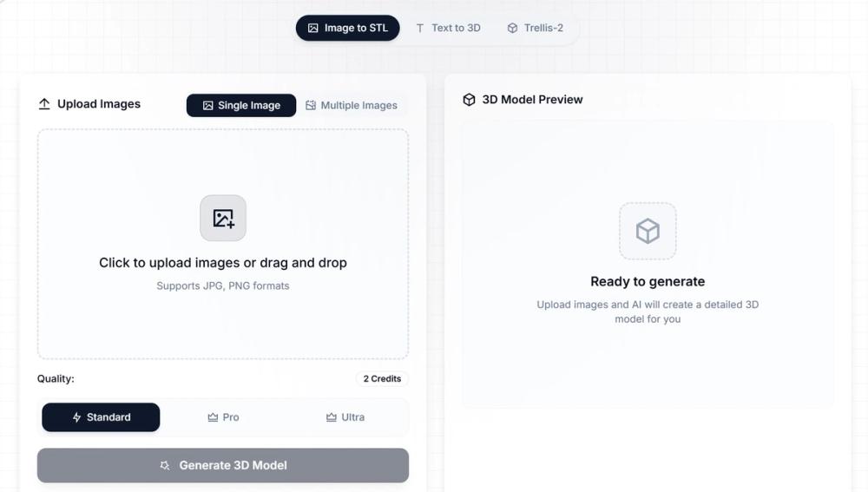The image size is (868, 492).
Task: Choose Ultra quality option
Action: (x=345, y=417)
